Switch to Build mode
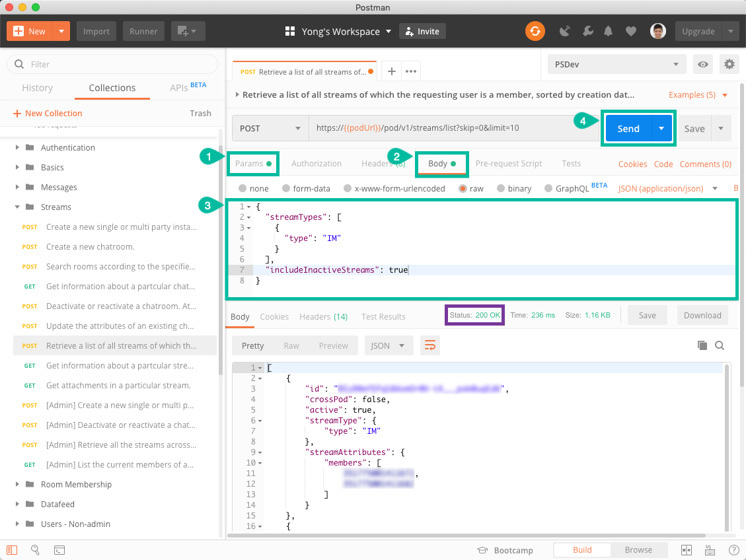Screen dimensions: 746x560 pos(582,550)
